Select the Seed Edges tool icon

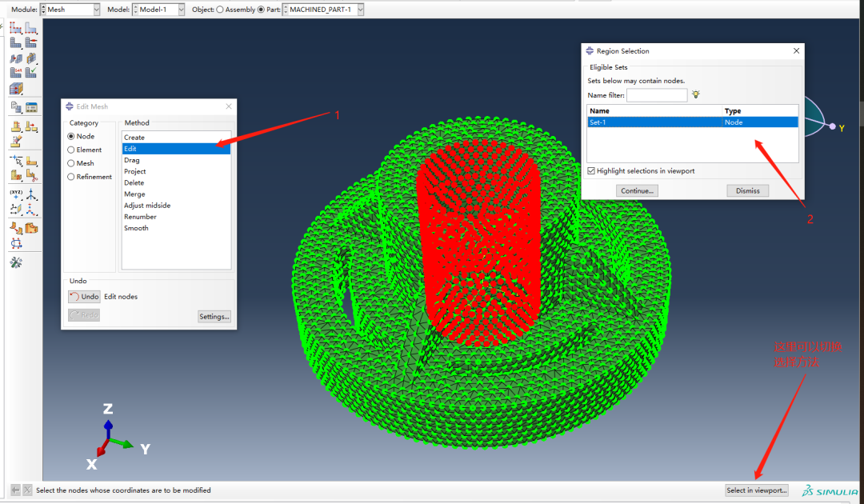point(31,28)
